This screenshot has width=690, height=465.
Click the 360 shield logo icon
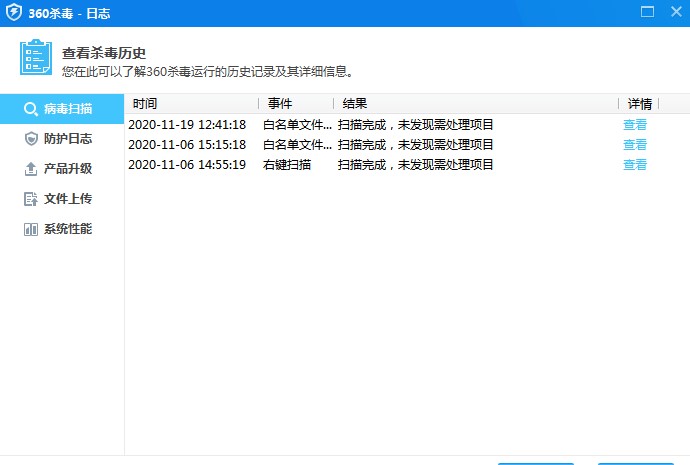(14, 12)
